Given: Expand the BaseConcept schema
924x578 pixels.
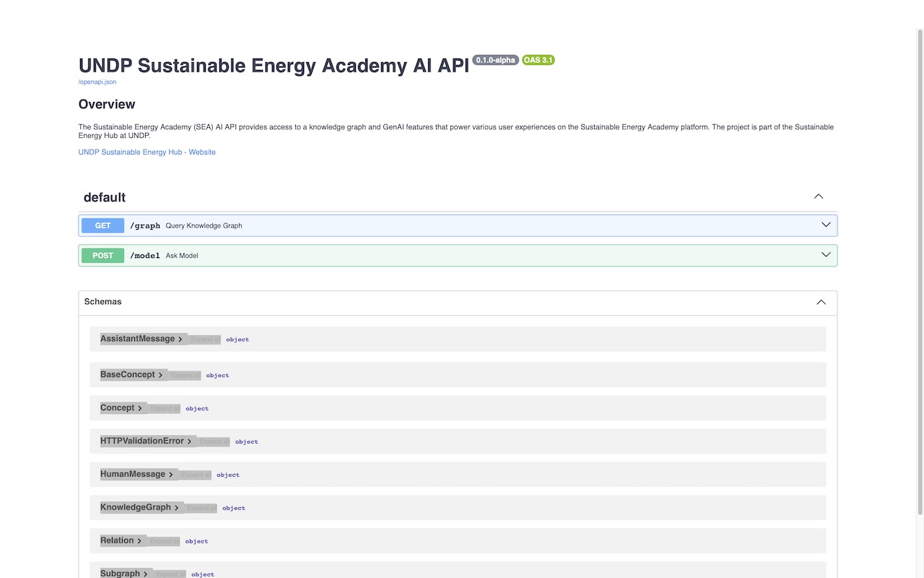Looking at the screenshot, I should pyautogui.click(x=132, y=375).
